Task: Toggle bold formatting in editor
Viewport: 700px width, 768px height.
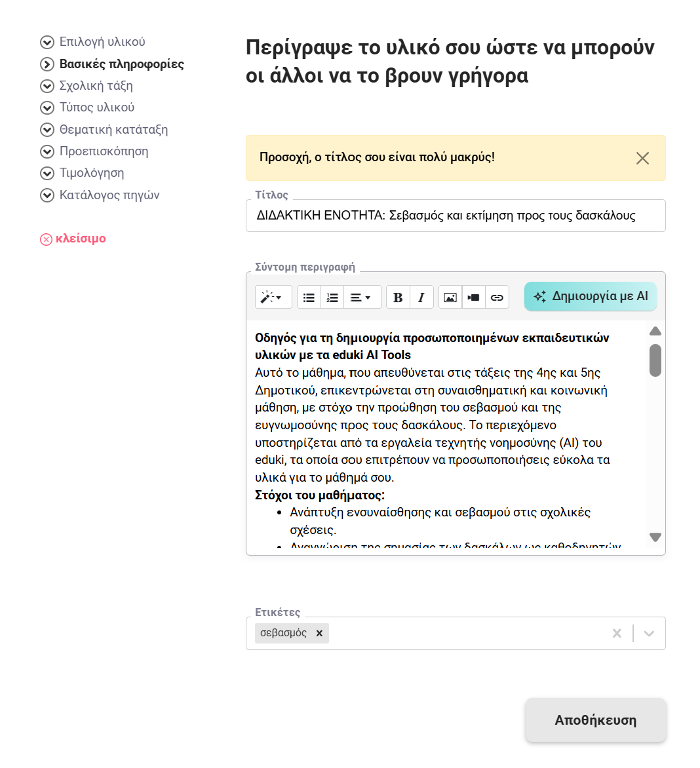Action: 398,298
